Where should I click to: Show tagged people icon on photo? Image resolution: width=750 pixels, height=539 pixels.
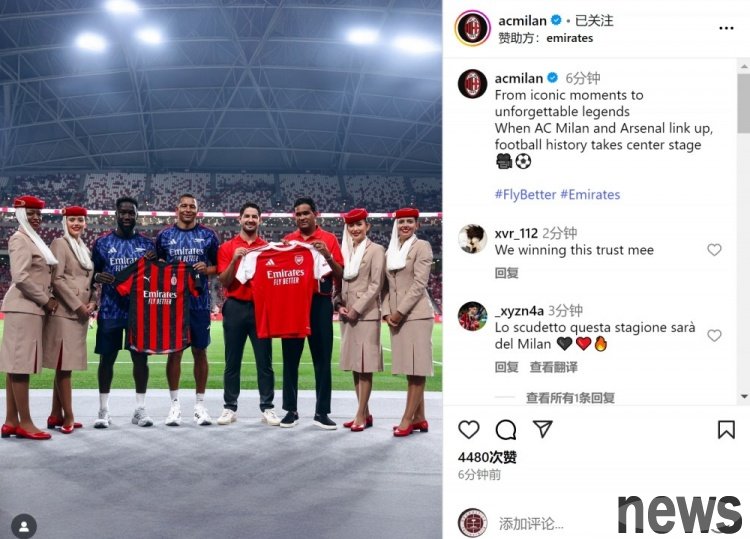click(x=24, y=526)
